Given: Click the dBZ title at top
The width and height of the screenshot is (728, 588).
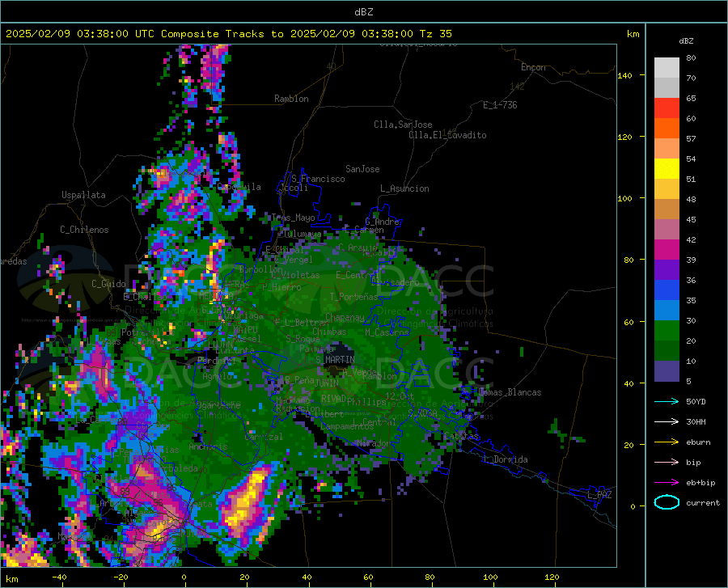Looking at the screenshot, I should pyautogui.click(x=363, y=12).
